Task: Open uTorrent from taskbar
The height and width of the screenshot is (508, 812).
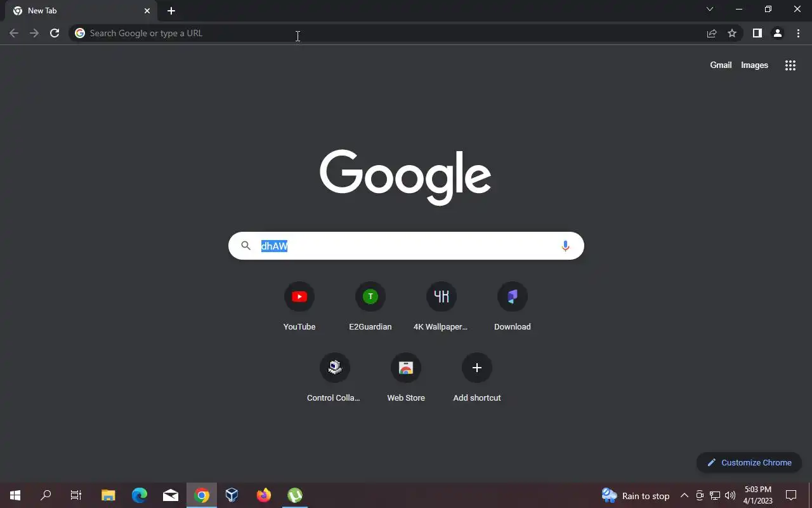Action: (295, 495)
